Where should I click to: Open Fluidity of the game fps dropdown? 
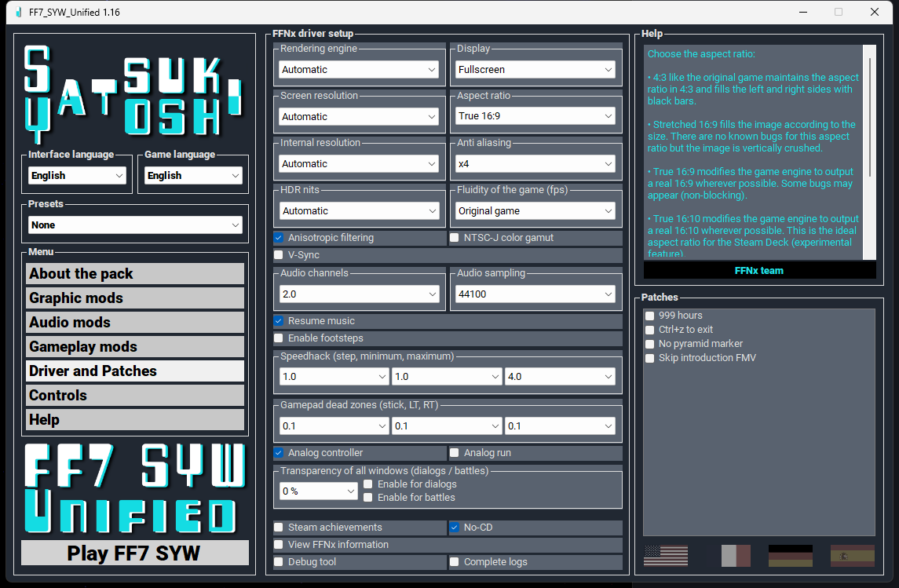535,211
